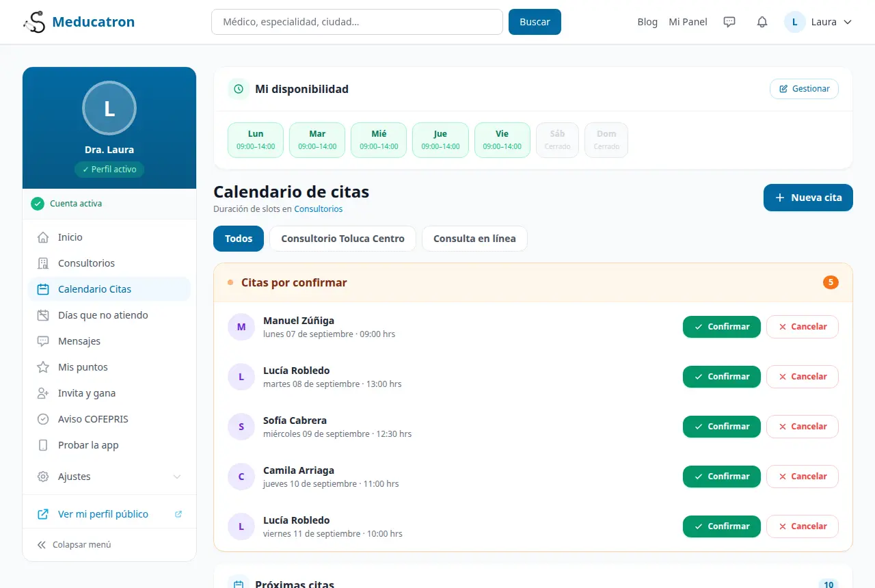
Task: Open Mis puntos in the sidebar menu
Action: [x=109, y=367]
